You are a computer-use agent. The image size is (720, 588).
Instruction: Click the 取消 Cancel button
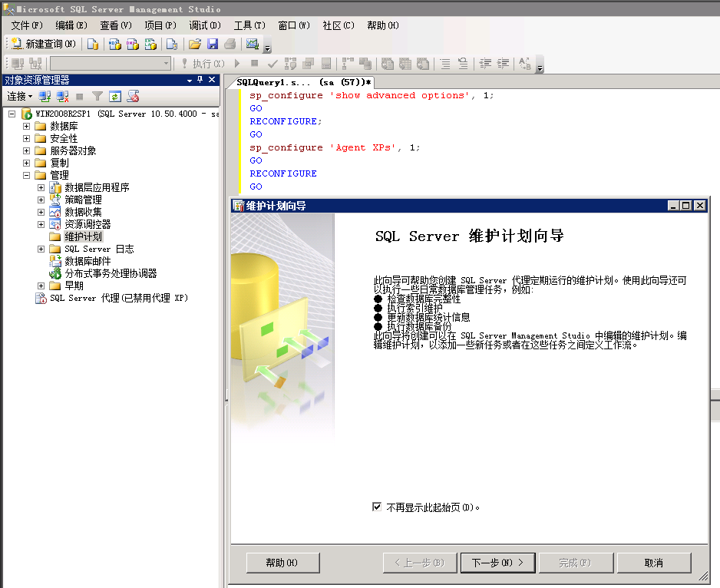coord(654,563)
